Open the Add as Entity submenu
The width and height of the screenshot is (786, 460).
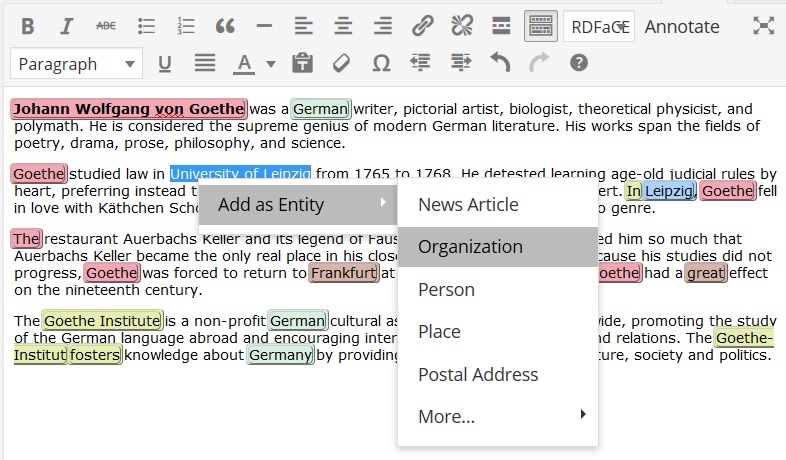[298, 204]
